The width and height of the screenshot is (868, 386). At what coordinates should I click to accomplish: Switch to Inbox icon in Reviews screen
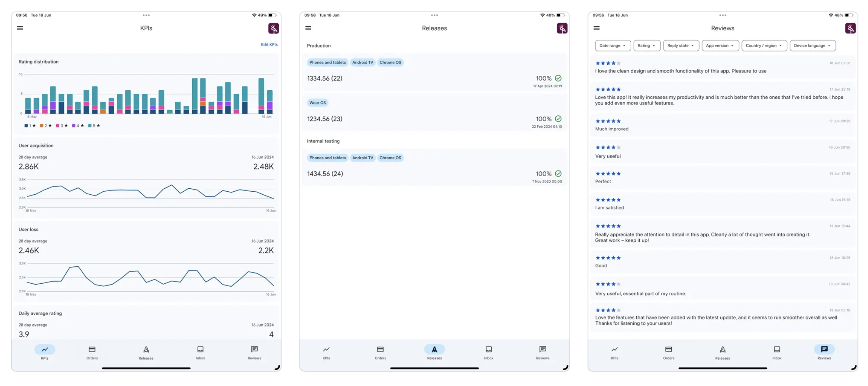click(777, 349)
